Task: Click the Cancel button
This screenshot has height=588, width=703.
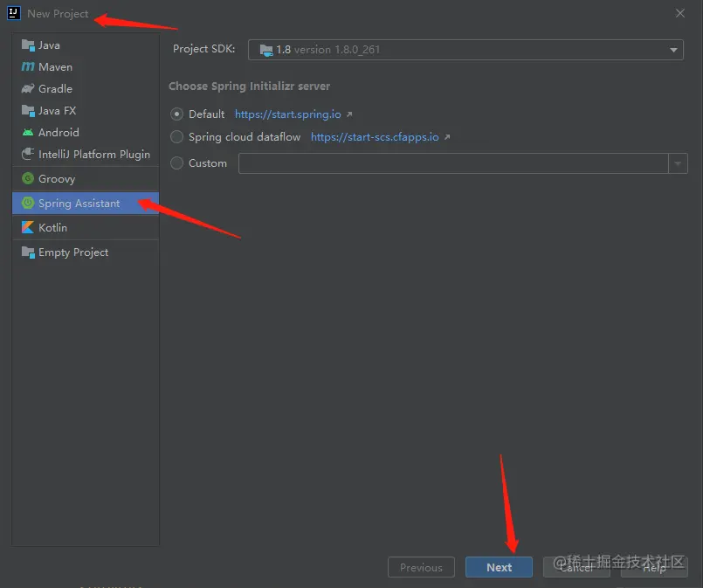Action: 576,567
